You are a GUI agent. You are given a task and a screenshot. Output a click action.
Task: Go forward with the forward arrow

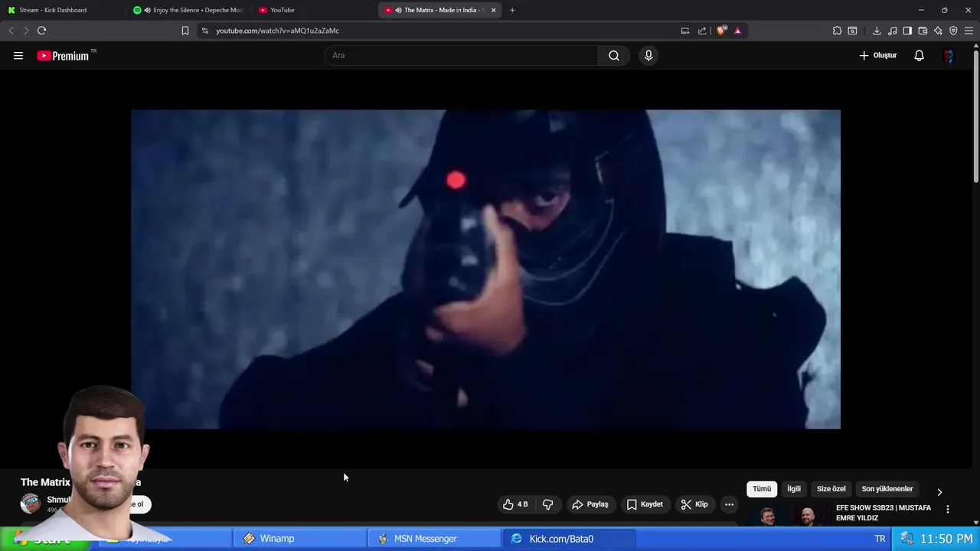coord(26,31)
